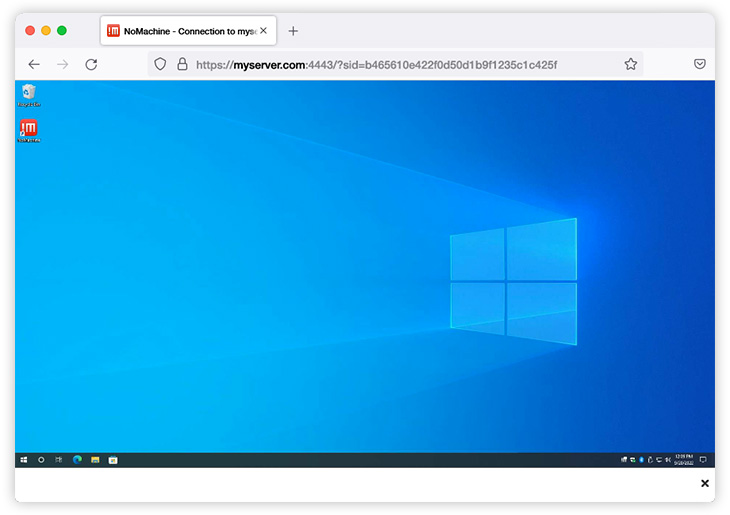This screenshot has width=730, height=515.
Task: Open the Recycle Bin desktop icon
Action: coord(29,94)
